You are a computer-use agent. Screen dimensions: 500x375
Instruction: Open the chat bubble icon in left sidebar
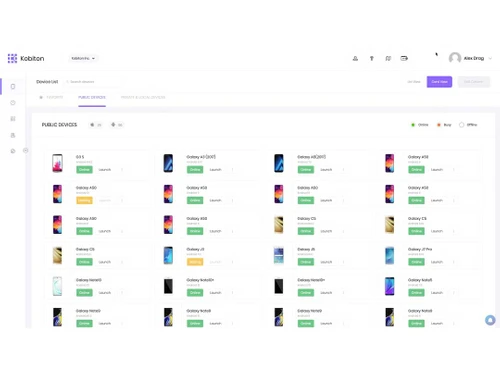click(x=13, y=151)
